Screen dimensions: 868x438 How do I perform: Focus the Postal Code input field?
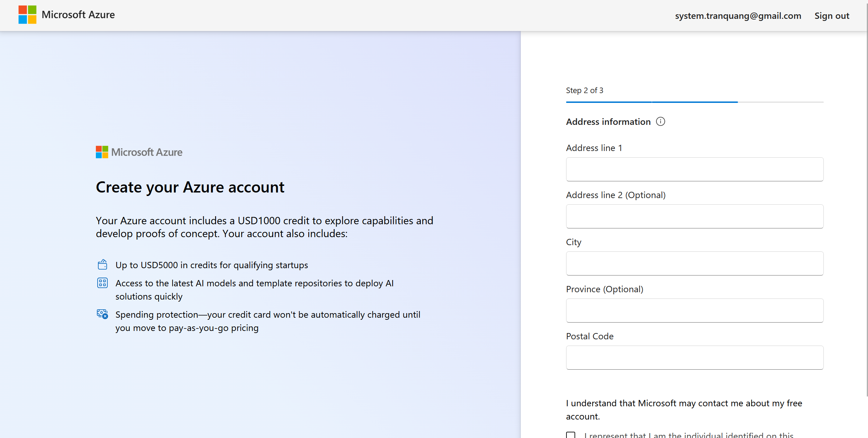tap(694, 357)
